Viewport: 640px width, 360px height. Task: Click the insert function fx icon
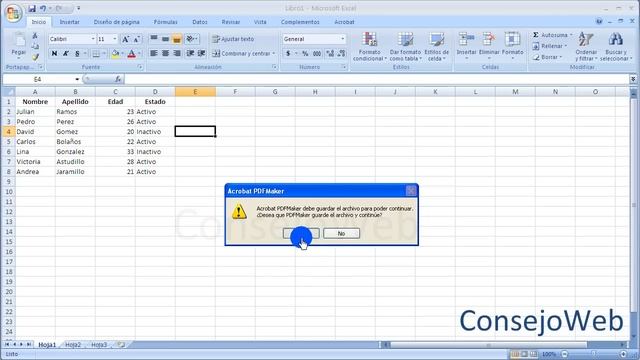click(118, 79)
